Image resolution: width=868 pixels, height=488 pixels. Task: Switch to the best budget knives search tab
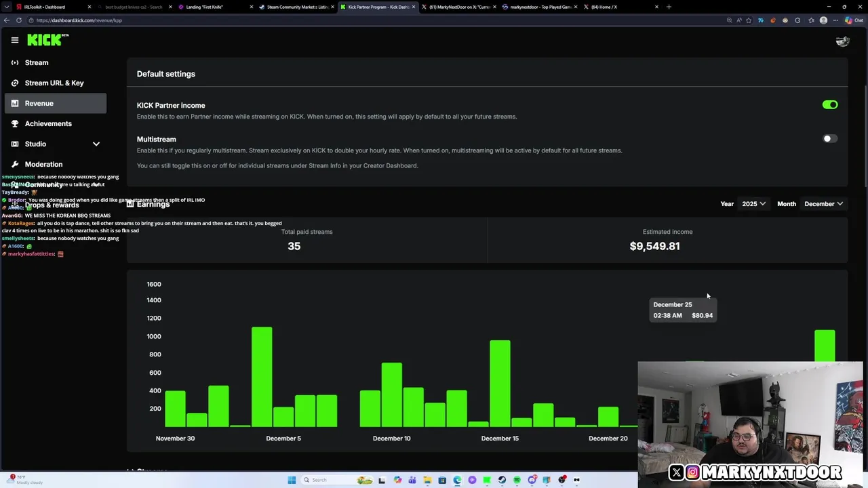click(x=132, y=7)
